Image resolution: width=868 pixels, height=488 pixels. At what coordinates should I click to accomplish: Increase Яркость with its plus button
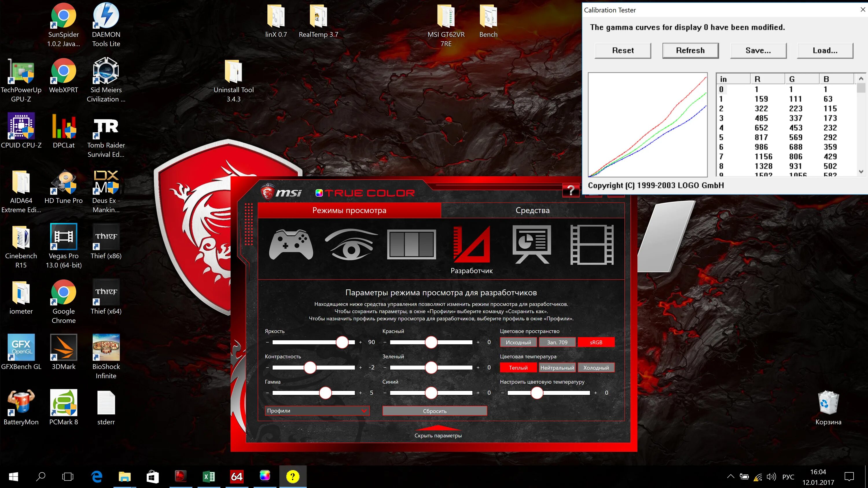click(x=360, y=342)
